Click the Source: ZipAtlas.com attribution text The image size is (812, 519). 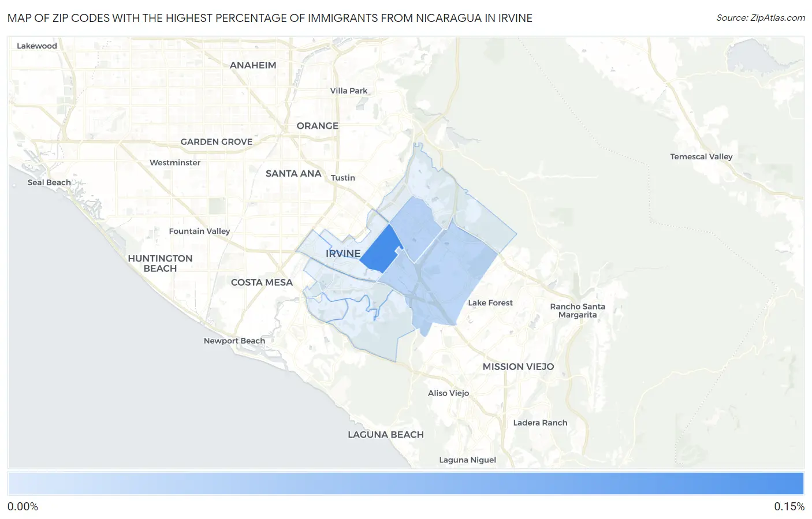pos(760,18)
